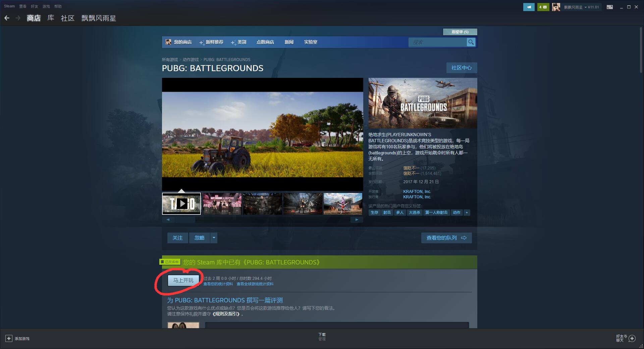Open 飘飘风雨星 profile tab
Image resolution: width=644 pixels, height=349 pixels.
[99, 18]
